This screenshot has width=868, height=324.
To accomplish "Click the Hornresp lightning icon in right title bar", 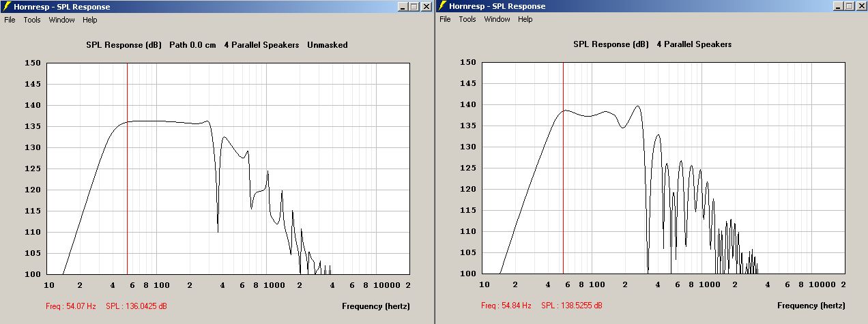I will click(x=443, y=6).
